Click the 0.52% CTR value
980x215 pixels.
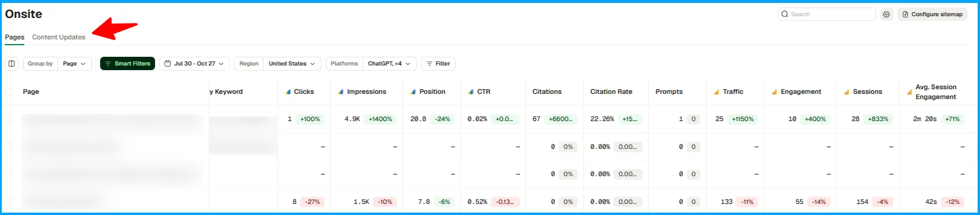pos(478,202)
